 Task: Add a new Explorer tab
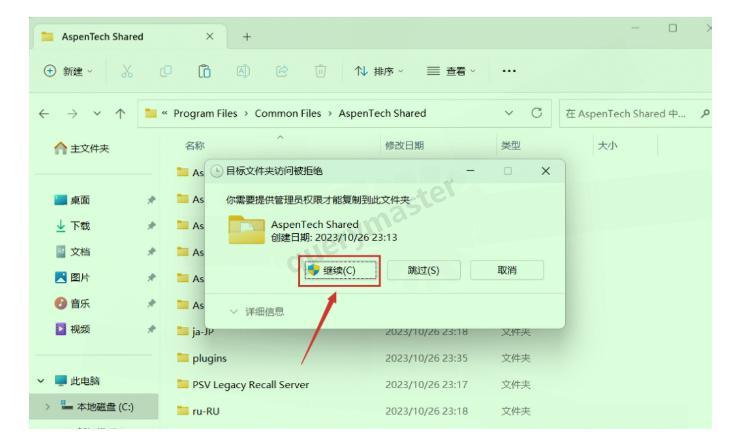pos(247,36)
